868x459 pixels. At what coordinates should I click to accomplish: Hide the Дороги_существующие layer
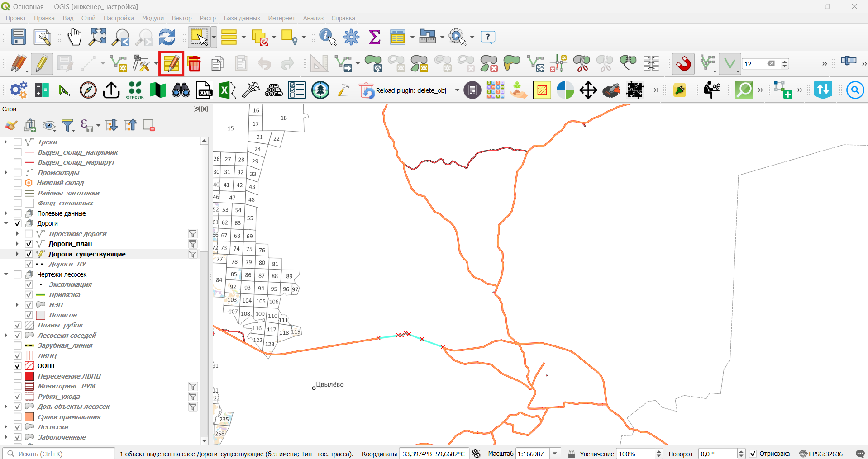click(29, 254)
